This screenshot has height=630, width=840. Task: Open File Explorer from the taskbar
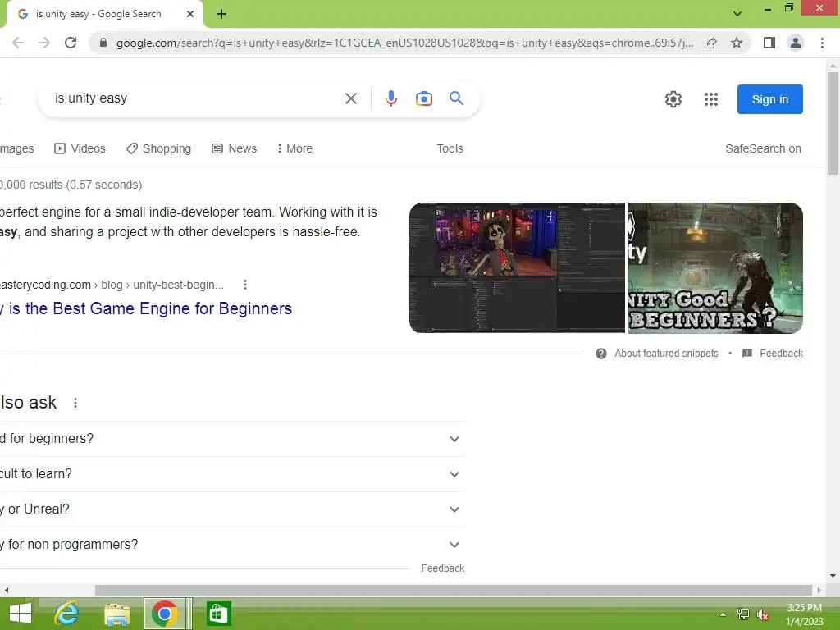(x=116, y=614)
